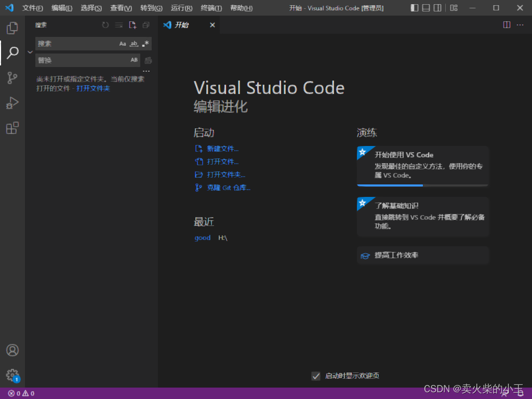This screenshot has width=532, height=399.
Task: Open the customize layout icon
Action: (x=454, y=8)
